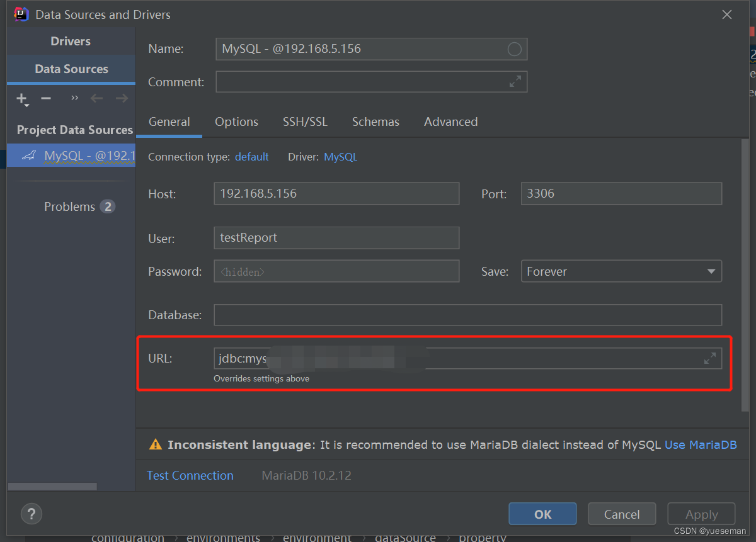Go back with the left arrow icon
This screenshot has width=756, height=542.
(96, 98)
